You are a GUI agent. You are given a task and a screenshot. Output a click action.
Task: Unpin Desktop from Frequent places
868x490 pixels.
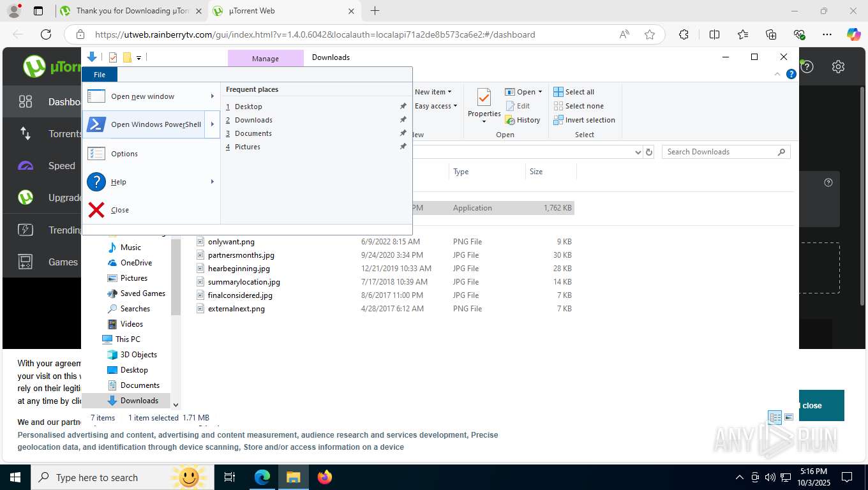(403, 107)
